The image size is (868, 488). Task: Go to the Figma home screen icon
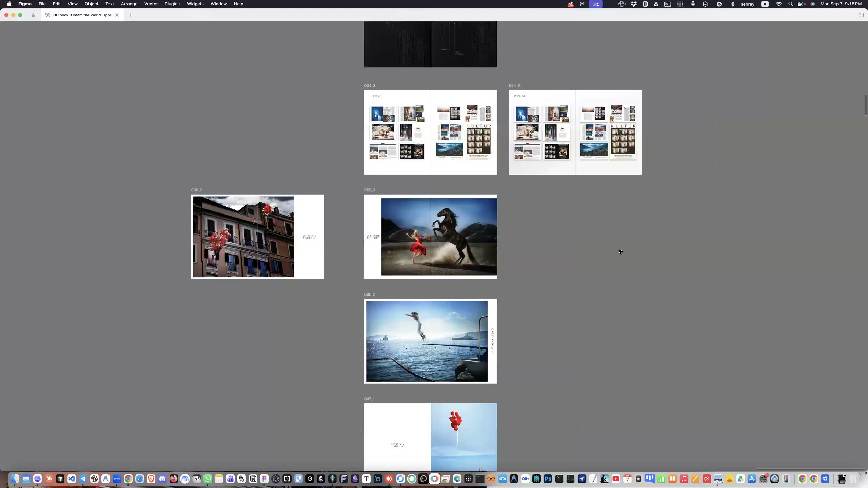pyautogui.click(x=34, y=15)
